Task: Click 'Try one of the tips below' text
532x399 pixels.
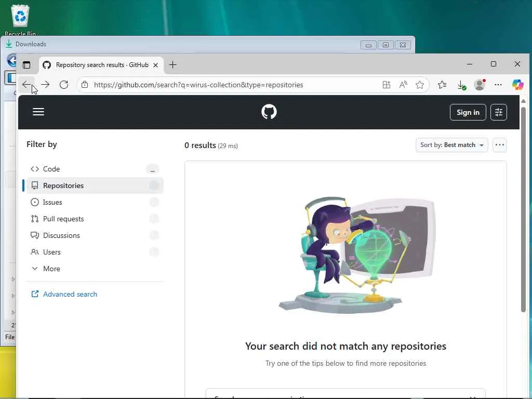Action: [345, 363]
